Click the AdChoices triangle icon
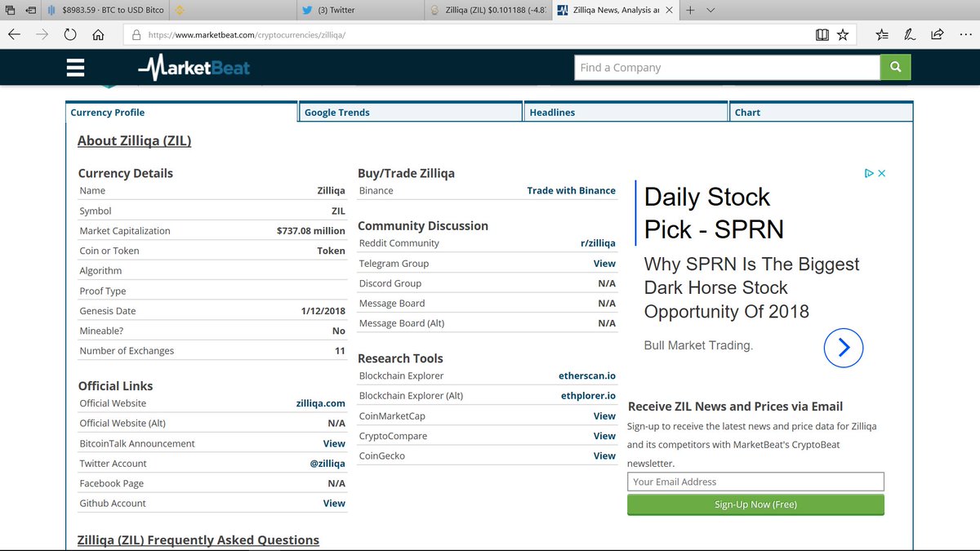This screenshot has height=551, width=980. [x=870, y=173]
